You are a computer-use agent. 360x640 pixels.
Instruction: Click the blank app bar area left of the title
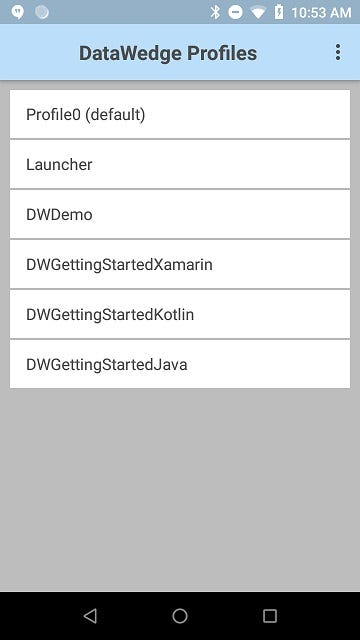pyautogui.click(x=39, y=53)
